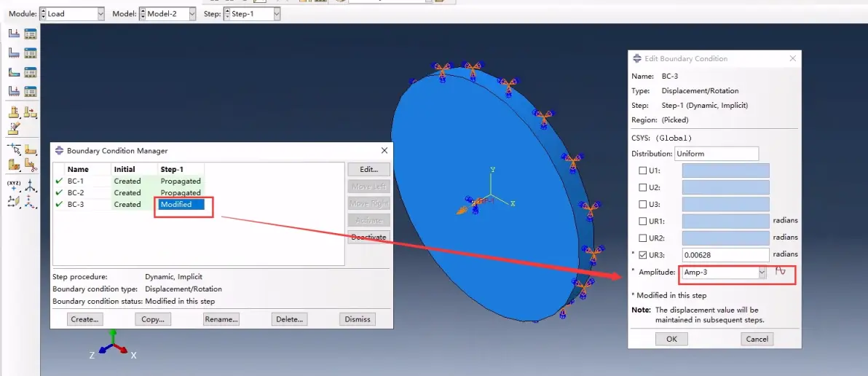Open the Model dropdown showing Model-2

click(x=167, y=14)
